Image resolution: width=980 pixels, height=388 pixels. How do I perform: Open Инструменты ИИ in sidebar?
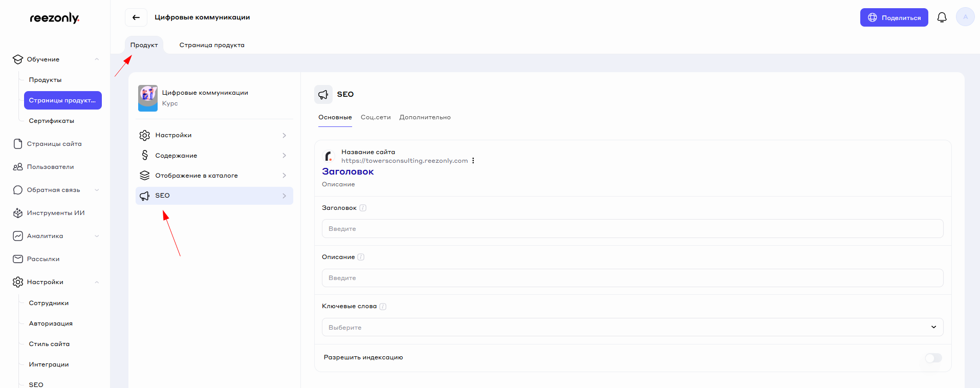(x=55, y=213)
